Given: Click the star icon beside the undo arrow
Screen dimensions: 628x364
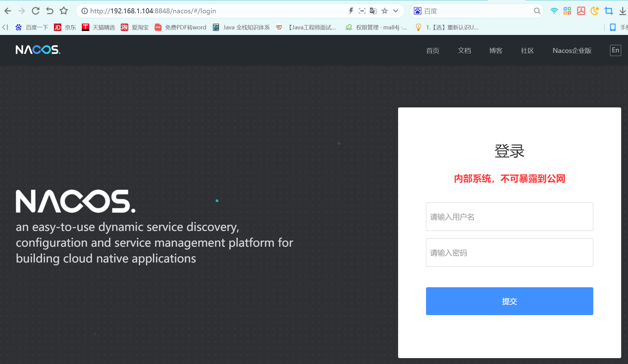Looking at the screenshot, I should point(64,11).
